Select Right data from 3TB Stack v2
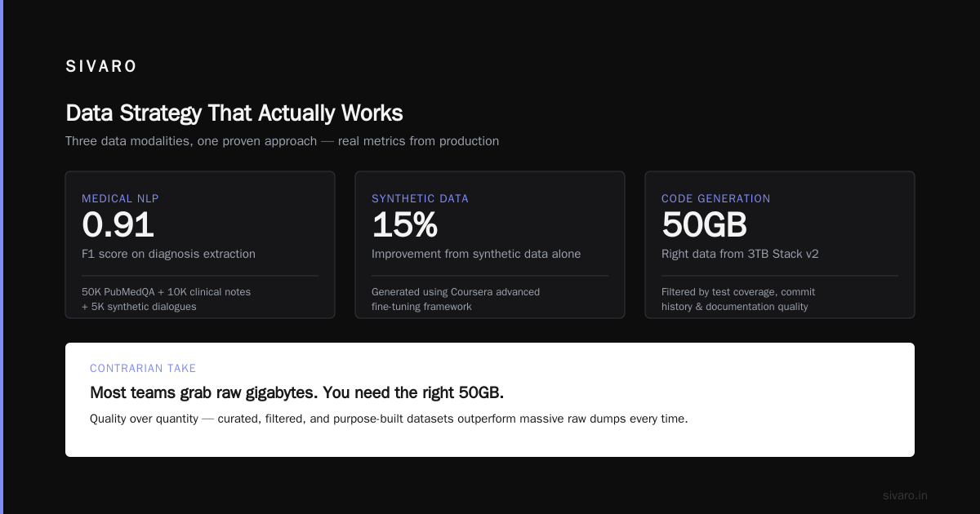The image size is (980, 514). coord(740,254)
